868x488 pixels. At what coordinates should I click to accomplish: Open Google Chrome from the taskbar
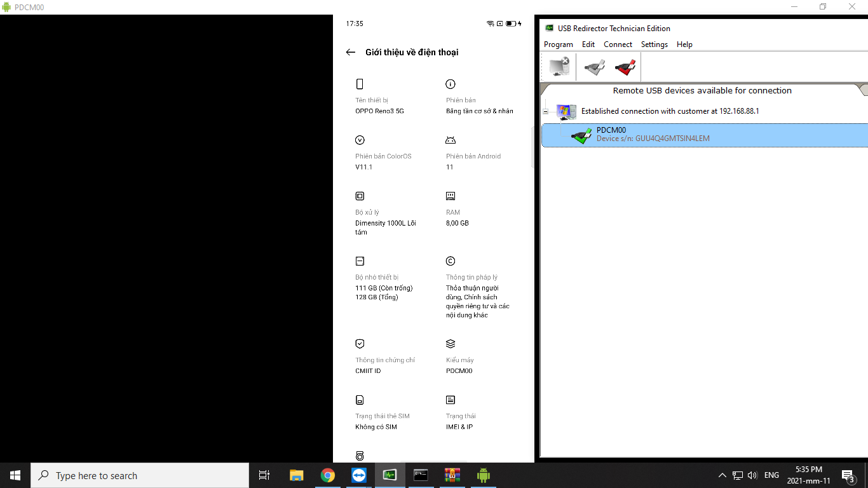(x=327, y=475)
